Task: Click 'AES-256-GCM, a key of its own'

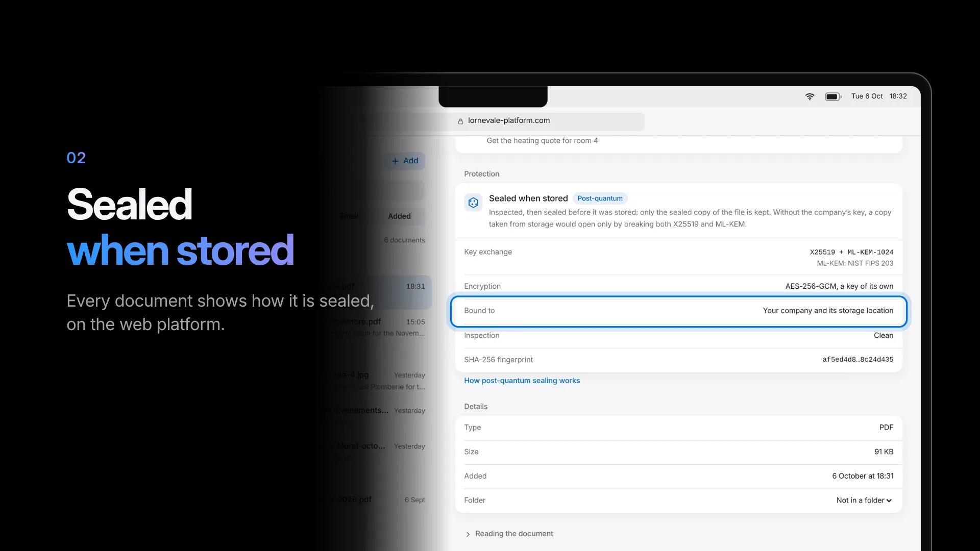Action: [x=839, y=286]
